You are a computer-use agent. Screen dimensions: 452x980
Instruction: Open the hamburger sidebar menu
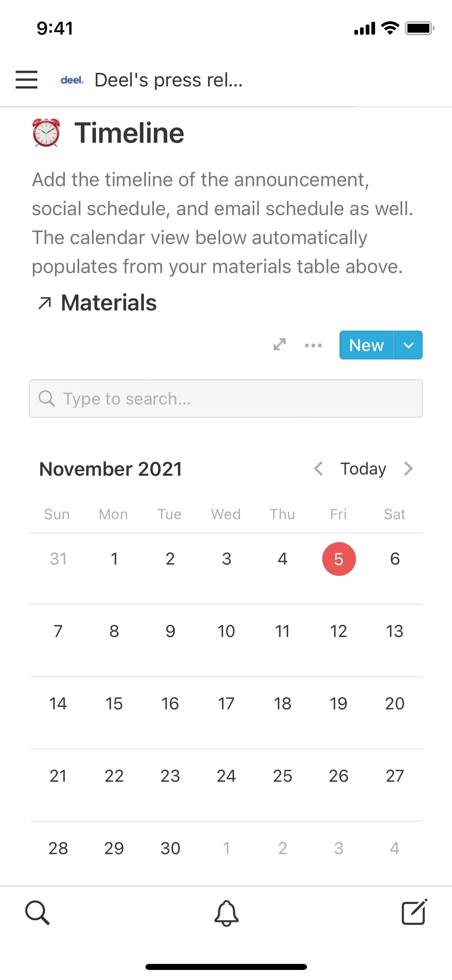(x=27, y=80)
